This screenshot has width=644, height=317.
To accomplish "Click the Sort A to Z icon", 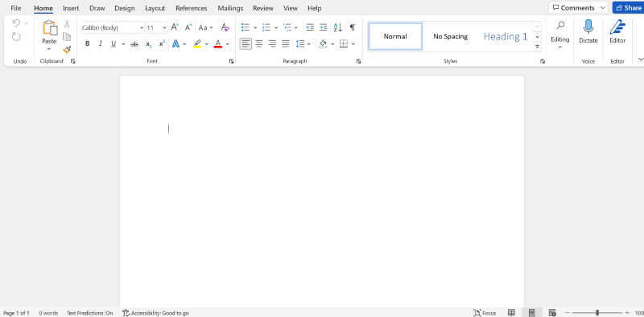I will coord(337,27).
